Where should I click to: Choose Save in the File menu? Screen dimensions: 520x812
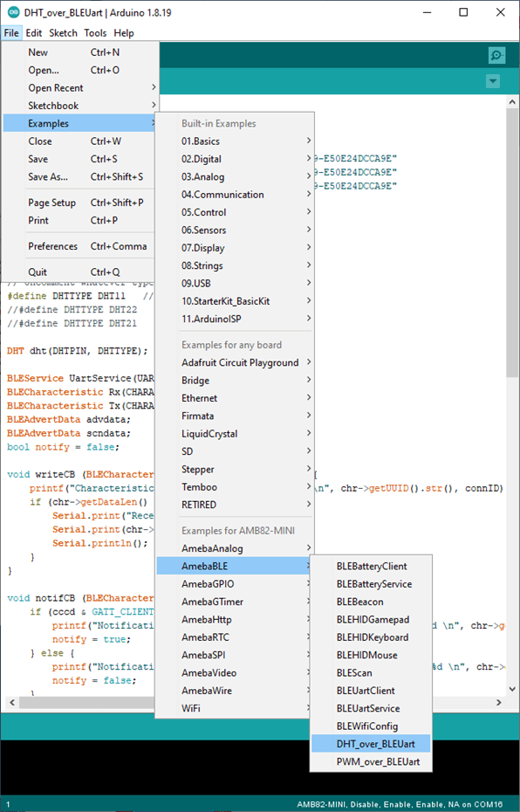79,159
